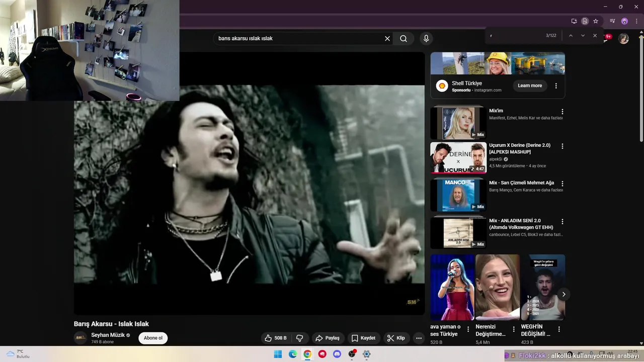Open options for Mix'im
The width and height of the screenshot is (644, 362).
(562, 112)
